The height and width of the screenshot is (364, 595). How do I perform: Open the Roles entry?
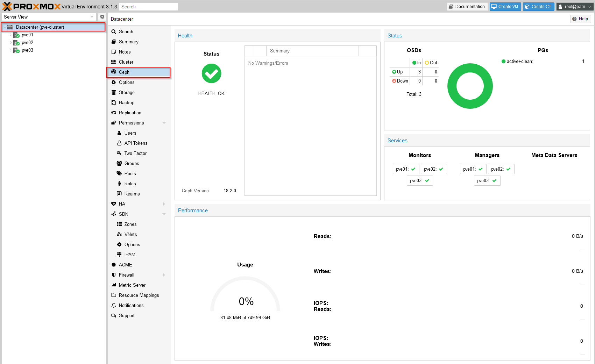click(139, 184)
